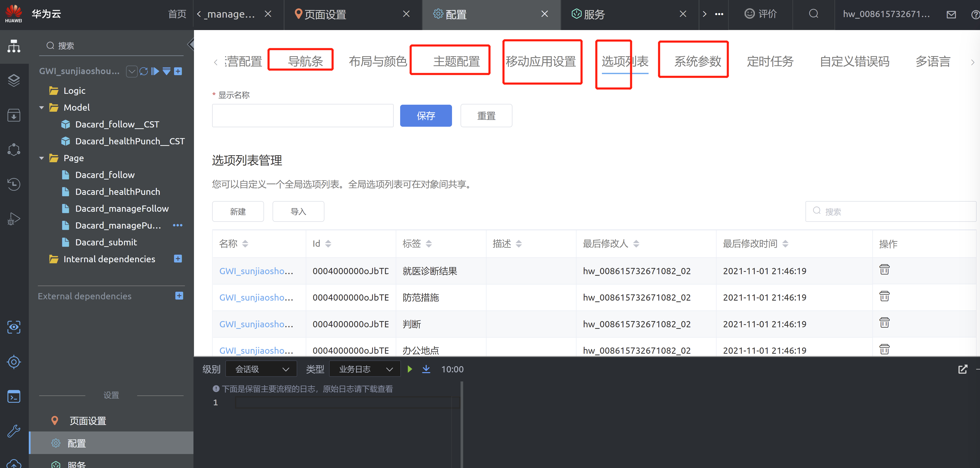Image resolution: width=980 pixels, height=468 pixels.
Task: Click the top-bar search magnifier icon
Action: coord(813,14)
